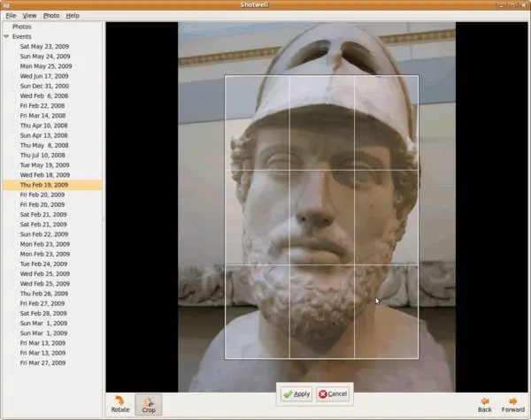Open the Sun Dec 31, 2000 event

44,86
